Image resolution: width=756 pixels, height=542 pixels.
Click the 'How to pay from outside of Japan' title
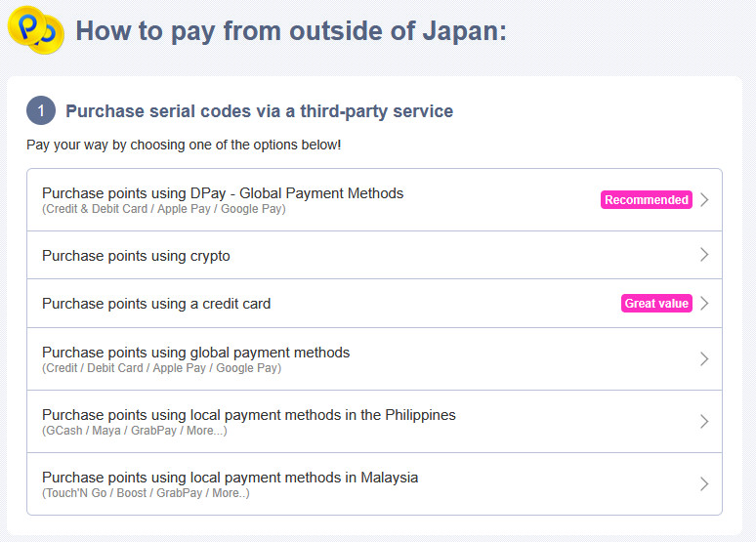click(291, 30)
